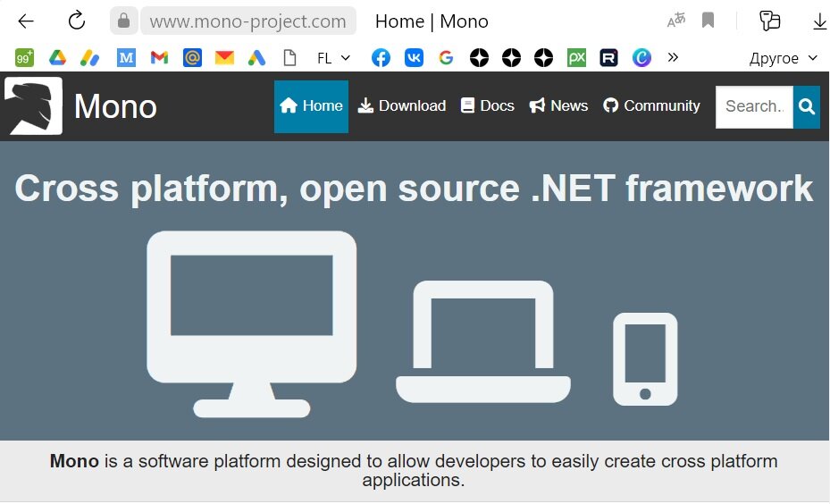
Task: Open the blue M bookmark icon
Action: pos(126,58)
